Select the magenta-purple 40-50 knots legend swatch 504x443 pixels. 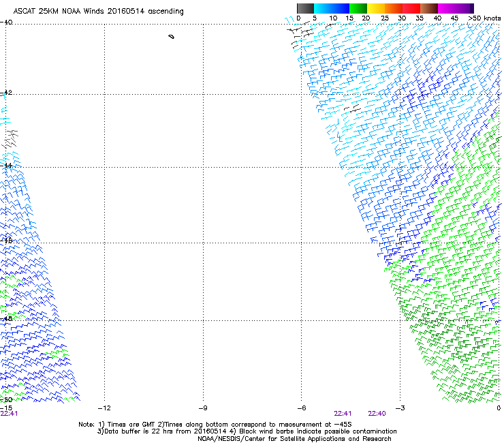click(456, 8)
